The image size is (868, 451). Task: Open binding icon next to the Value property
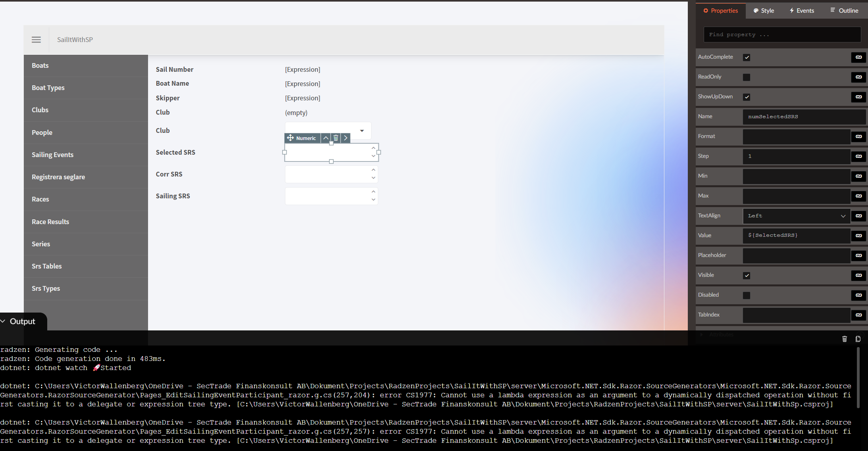tap(858, 236)
